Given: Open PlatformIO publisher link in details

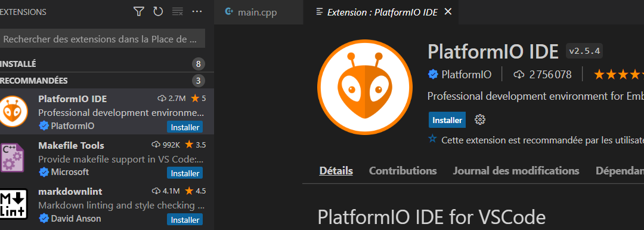Looking at the screenshot, I should pos(466,75).
